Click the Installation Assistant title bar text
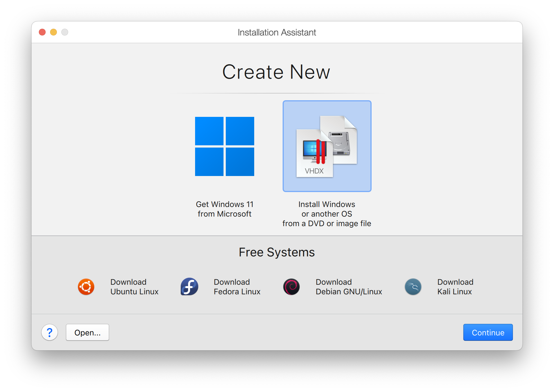This screenshot has height=392, width=554. 277,32
